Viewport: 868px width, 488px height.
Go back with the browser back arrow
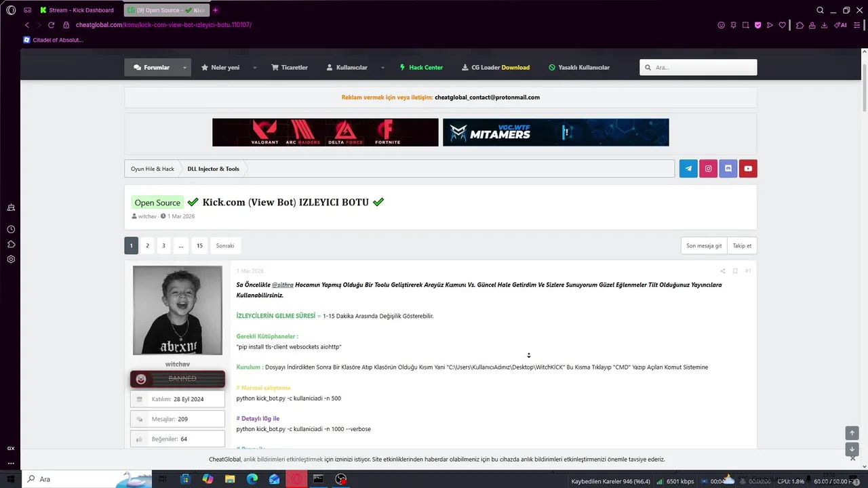point(27,25)
